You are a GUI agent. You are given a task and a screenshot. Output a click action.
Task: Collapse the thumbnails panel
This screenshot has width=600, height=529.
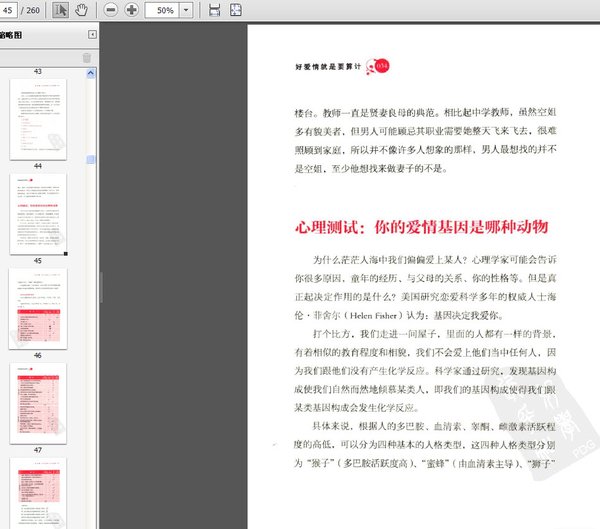[x=92, y=35]
